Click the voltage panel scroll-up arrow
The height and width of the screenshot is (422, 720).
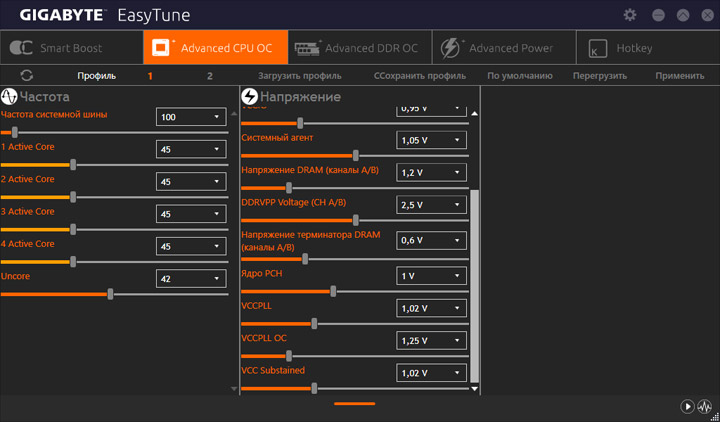tap(475, 113)
